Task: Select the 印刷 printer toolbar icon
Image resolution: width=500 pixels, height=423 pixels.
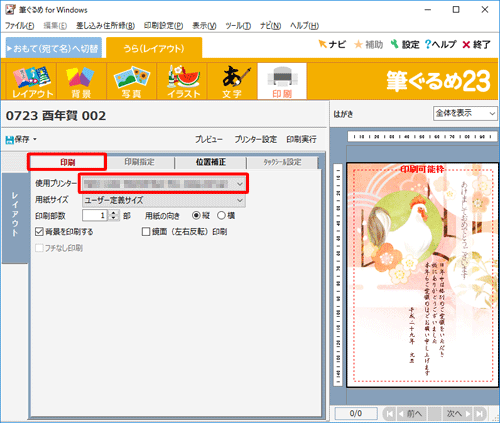Action: [x=282, y=82]
